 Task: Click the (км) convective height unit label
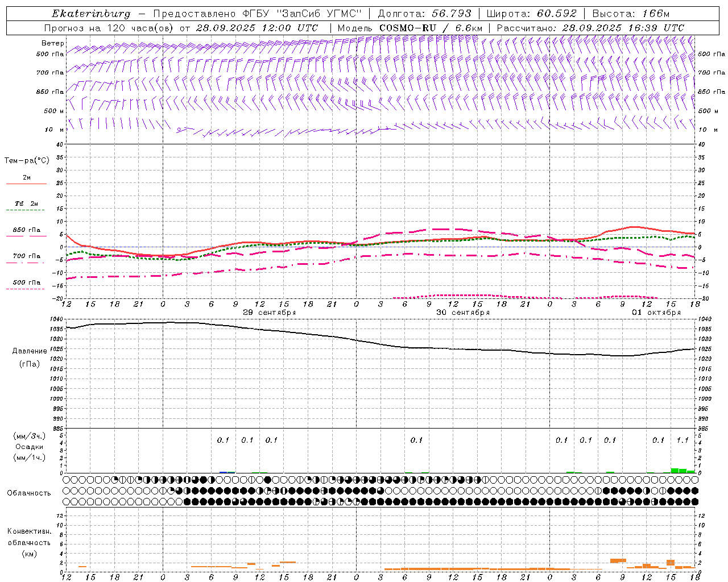pyautogui.click(x=29, y=554)
